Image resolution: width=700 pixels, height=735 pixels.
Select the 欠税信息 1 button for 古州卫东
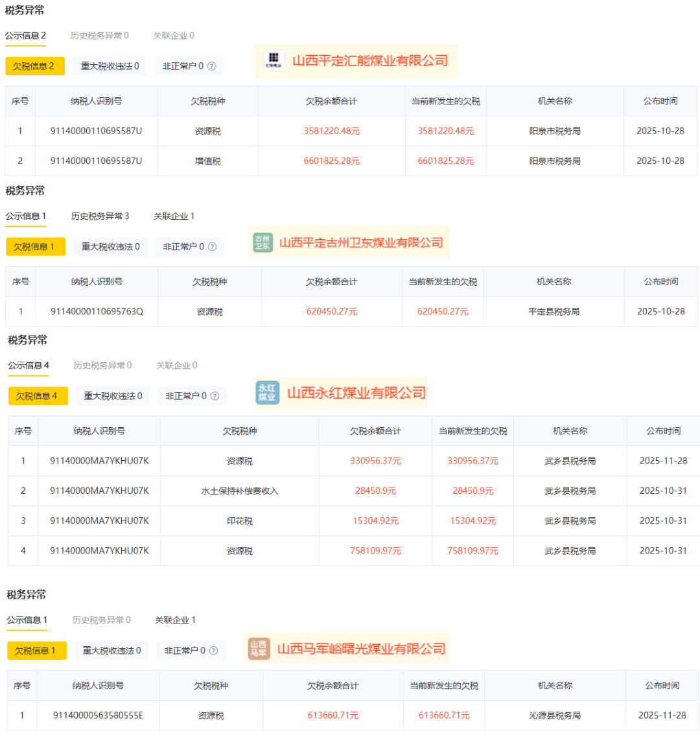tap(36, 246)
